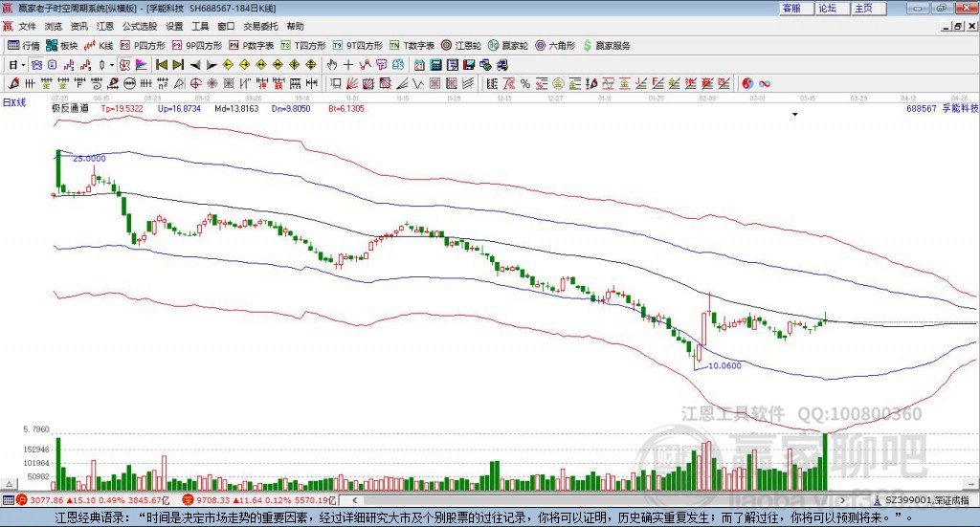The image size is (980, 527).
Task: Open the 帮助 menu
Action: (295, 26)
